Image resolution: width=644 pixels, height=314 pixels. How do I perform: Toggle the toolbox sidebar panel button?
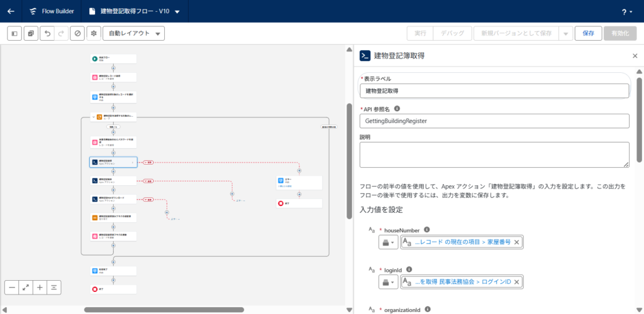pos(15,34)
